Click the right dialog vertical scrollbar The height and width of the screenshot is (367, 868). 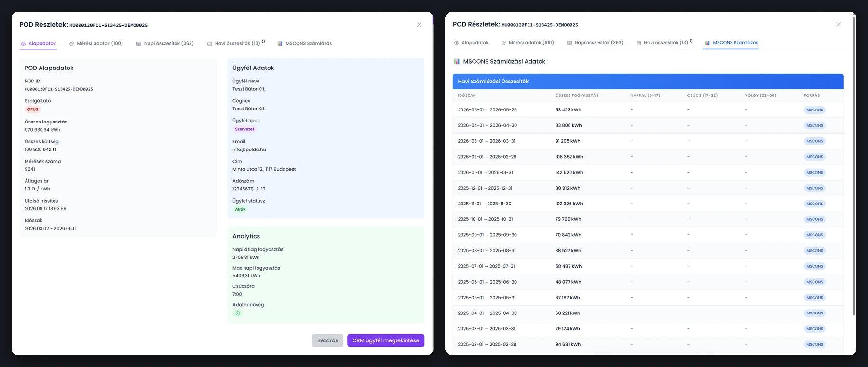click(x=854, y=166)
